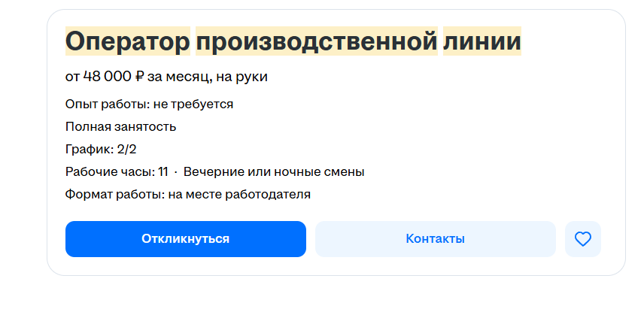Click highlighted word производственной in heading
The width and height of the screenshot is (644, 312).
pyautogui.click(x=317, y=41)
